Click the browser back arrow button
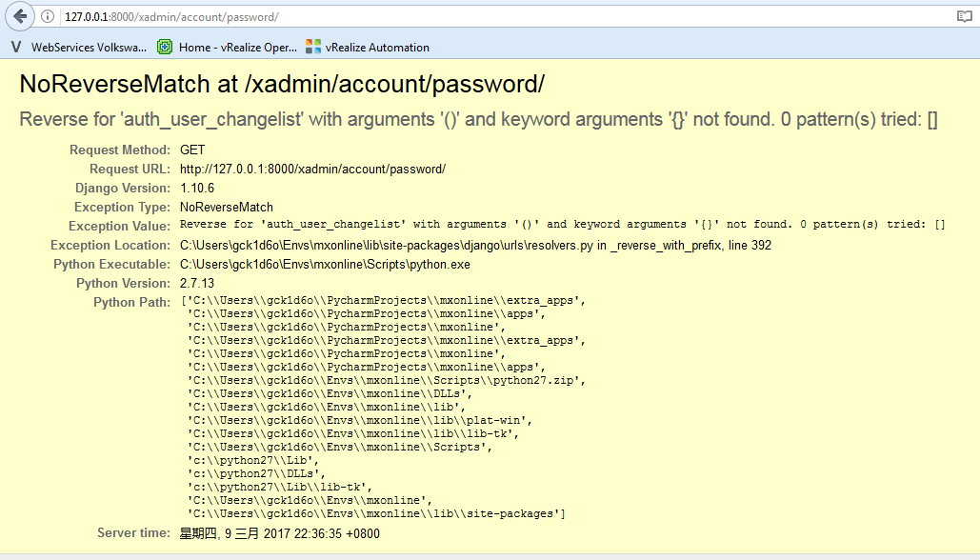Image resolution: width=980 pixels, height=560 pixels. tap(20, 16)
